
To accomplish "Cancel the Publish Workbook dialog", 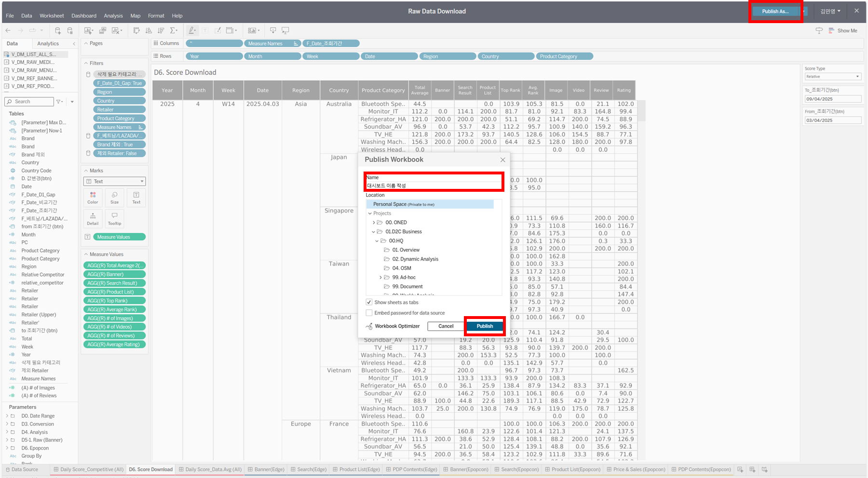I will pyautogui.click(x=446, y=326).
